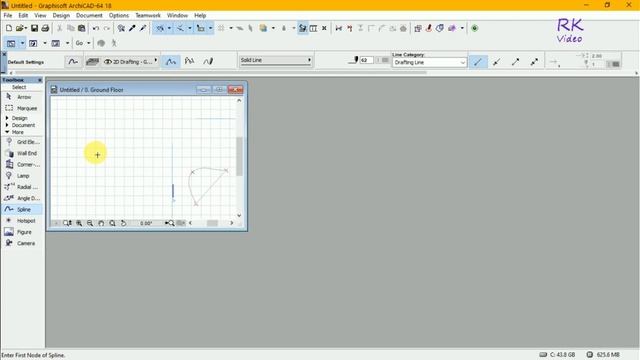Open the Solid Line type dropdown

pos(276,60)
